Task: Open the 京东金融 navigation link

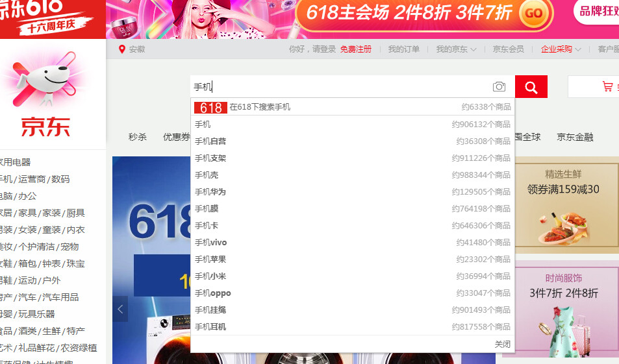Action: 575,137
